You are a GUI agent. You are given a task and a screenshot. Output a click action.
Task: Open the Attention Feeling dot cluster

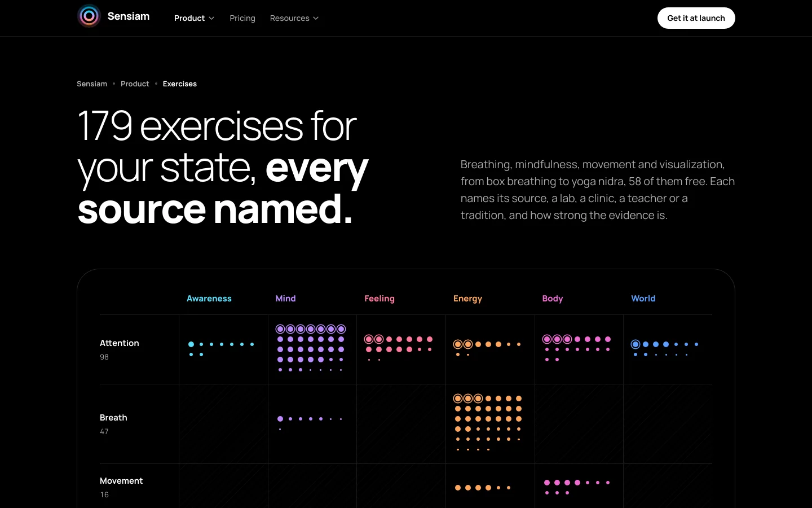tap(399, 349)
